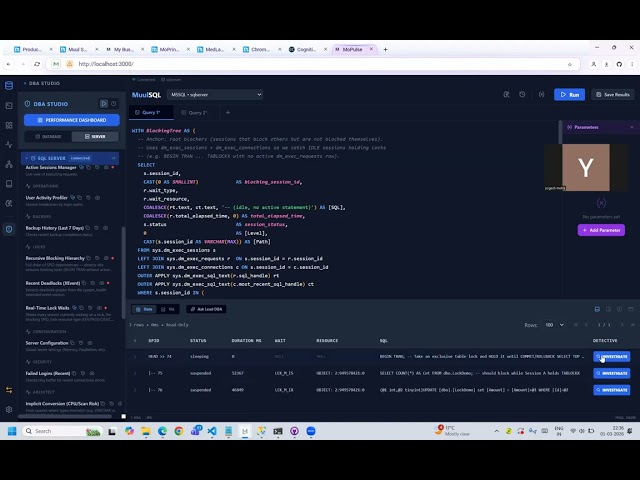Open the activity pulse icon in left rail
Screen dimensions: 640x480
9,144
